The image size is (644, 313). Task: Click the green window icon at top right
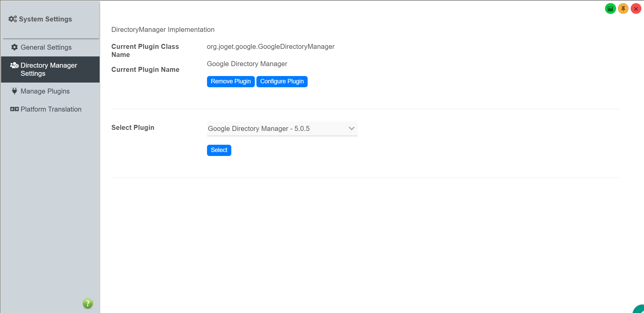[610, 9]
